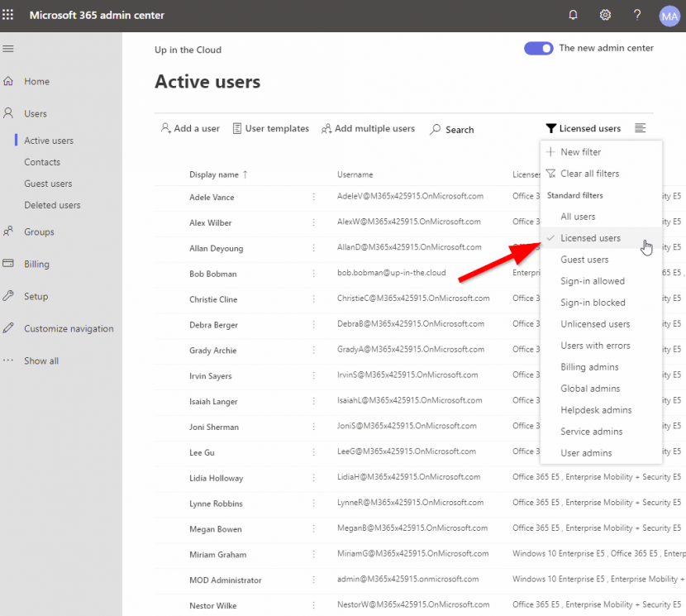Open Search from the toolbar magnifier
686x616 pixels.
pyautogui.click(x=451, y=129)
